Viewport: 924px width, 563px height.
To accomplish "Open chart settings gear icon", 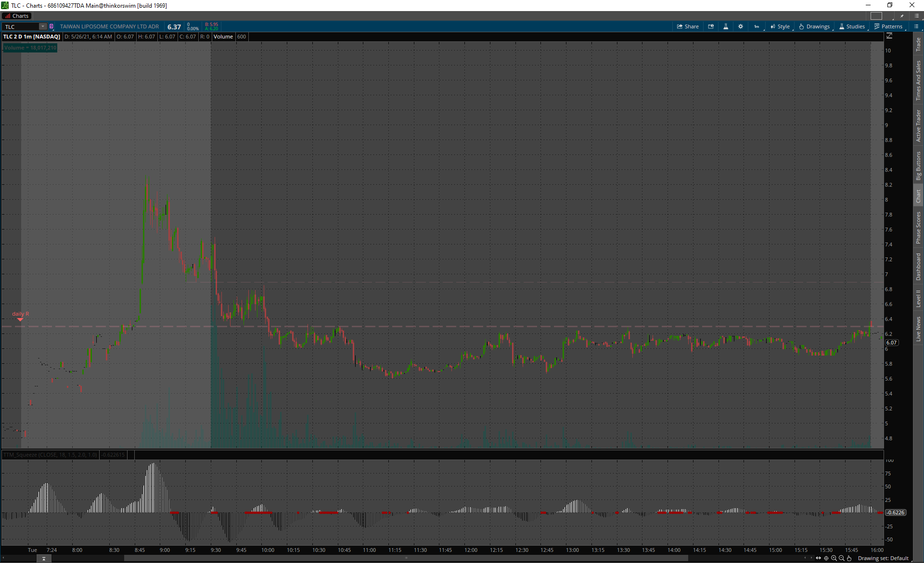I will coord(741,26).
